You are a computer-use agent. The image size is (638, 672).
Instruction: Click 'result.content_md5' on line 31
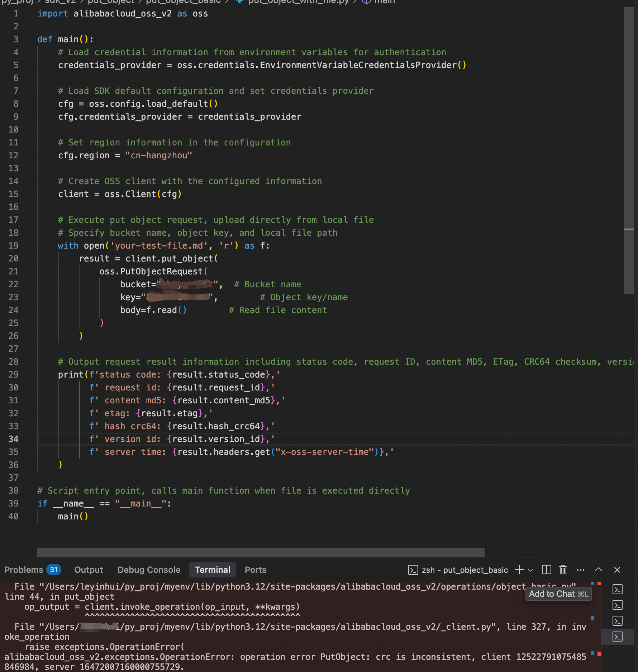pos(224,400)
